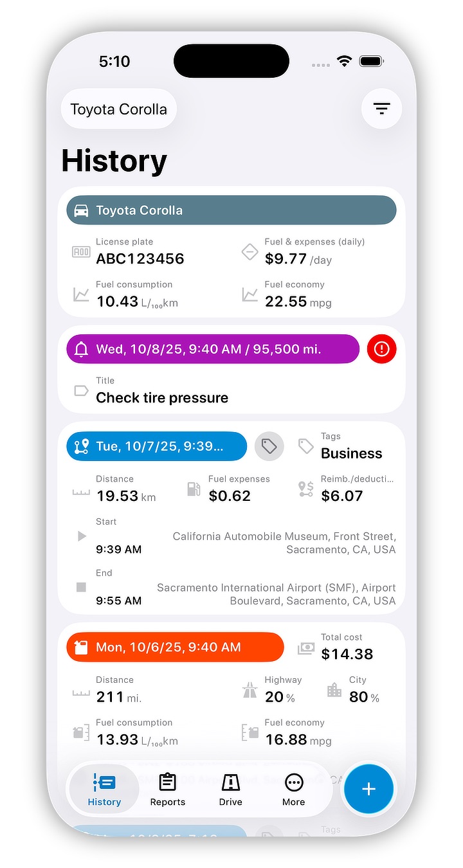Open the More tab

coord(293,789)
